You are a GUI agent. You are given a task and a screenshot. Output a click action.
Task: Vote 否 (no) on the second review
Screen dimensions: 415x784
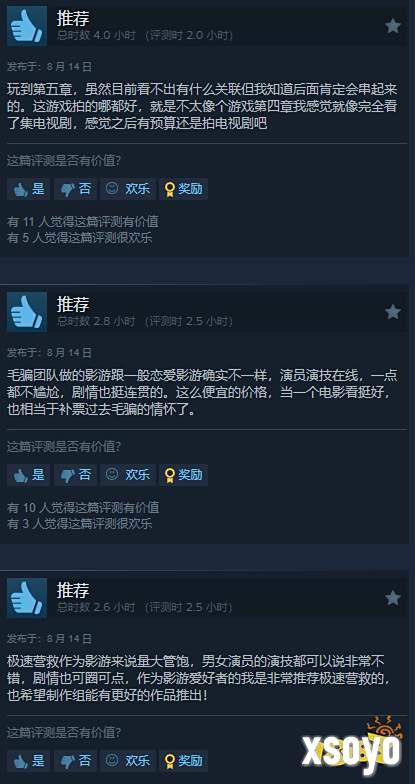tap(76, 475)
